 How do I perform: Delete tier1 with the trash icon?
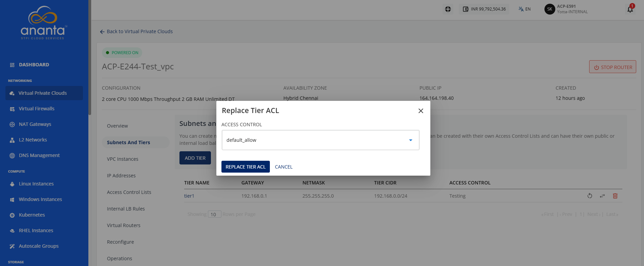pos(615,196)
